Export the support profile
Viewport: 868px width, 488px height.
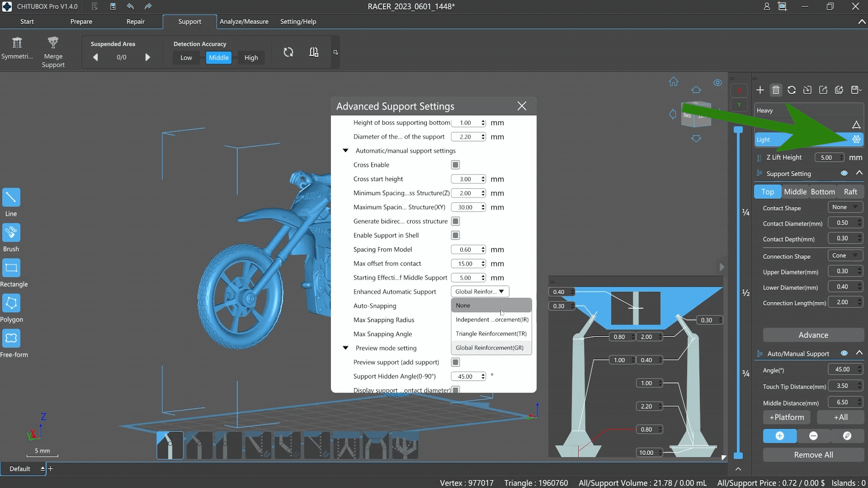click(x=823, y=90)
